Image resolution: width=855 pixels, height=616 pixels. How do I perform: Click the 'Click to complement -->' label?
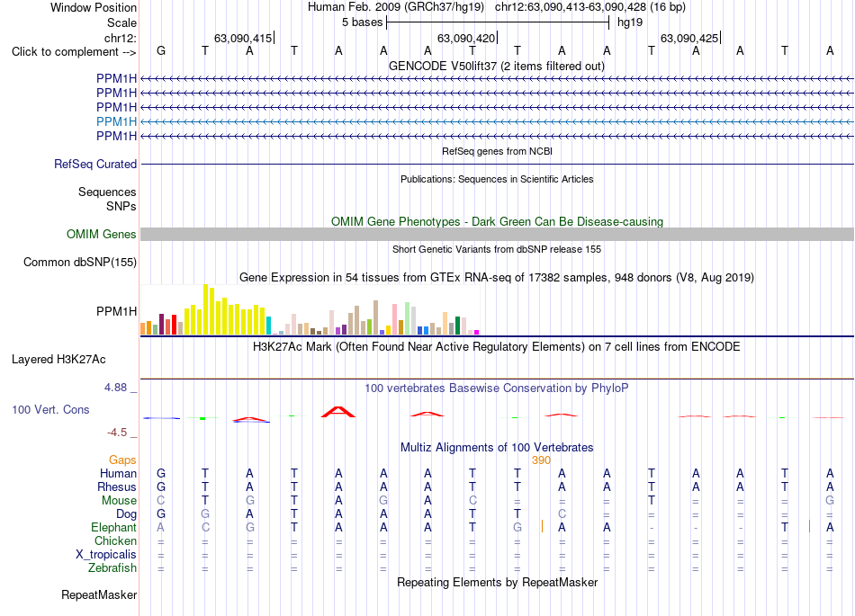point(74,52)
